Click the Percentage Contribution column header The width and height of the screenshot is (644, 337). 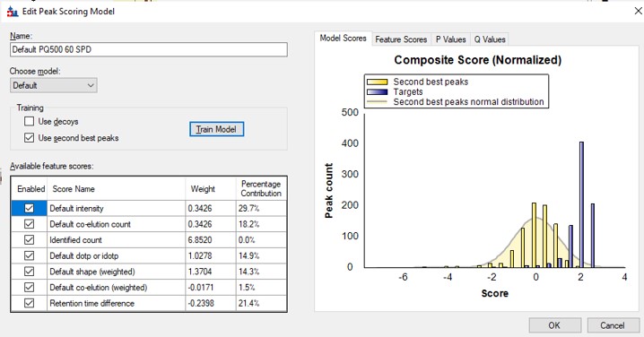click(261, 189)
